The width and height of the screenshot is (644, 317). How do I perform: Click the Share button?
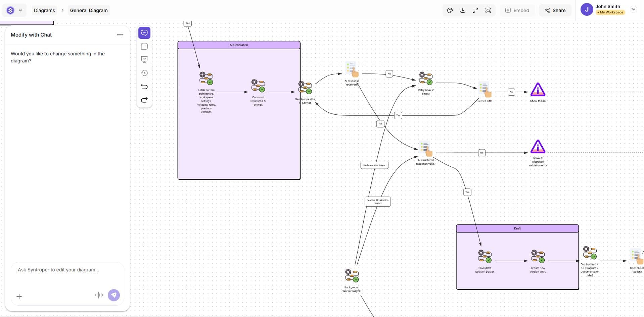pos(555,10)
